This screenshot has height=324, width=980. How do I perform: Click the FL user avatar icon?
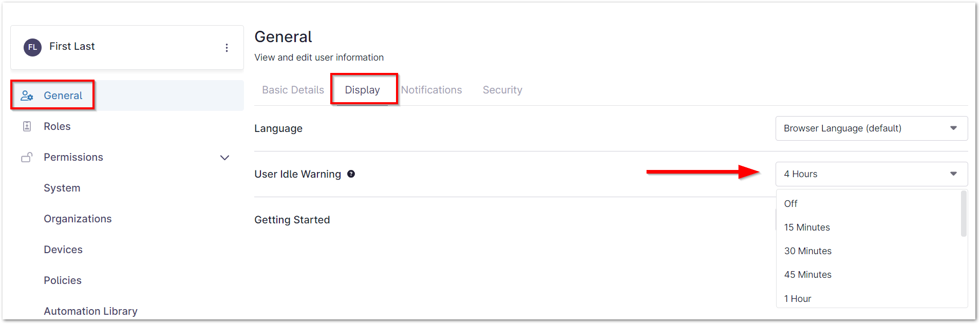pos(32,47)
